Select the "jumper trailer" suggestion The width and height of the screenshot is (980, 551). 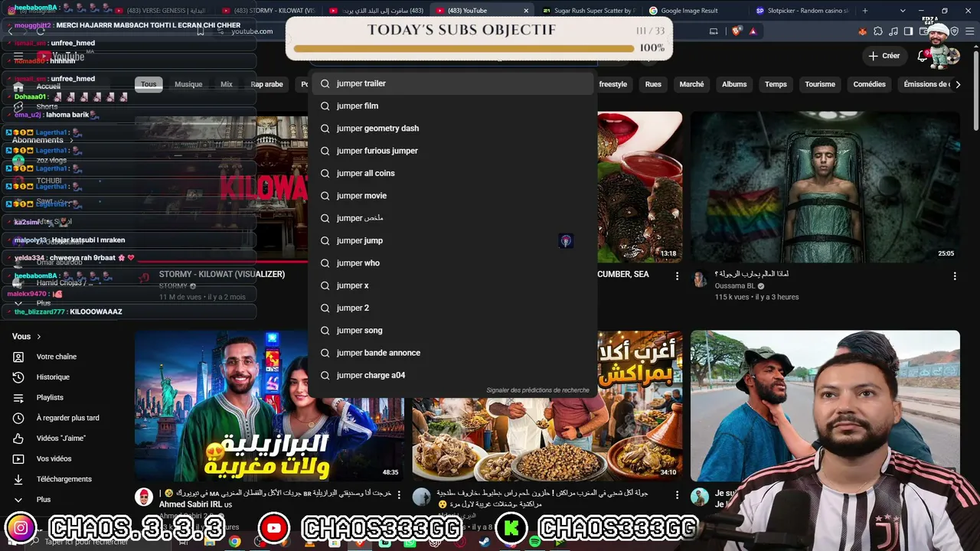tap(452, 83)
